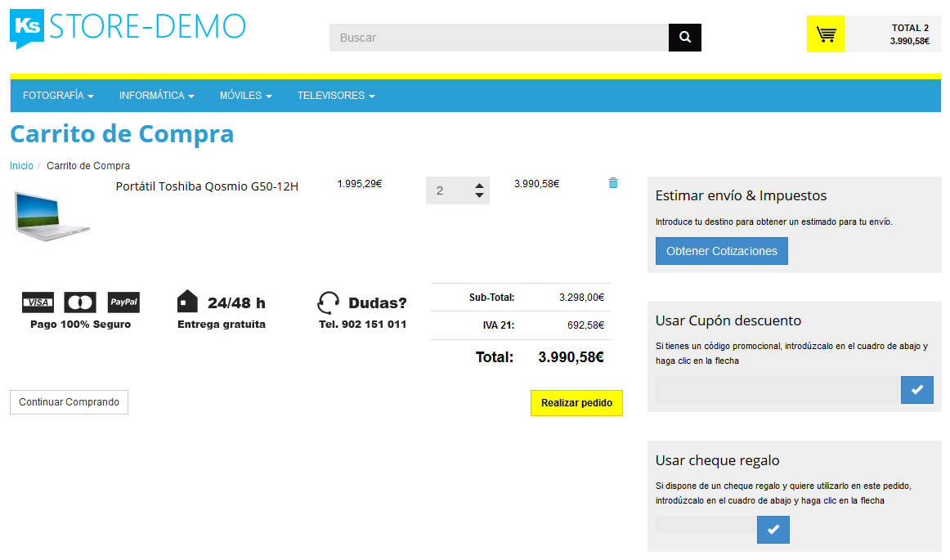Apply gift voucher with the checkmark button
The height and width of the screenshot is (560, 950).
[773, 530]
